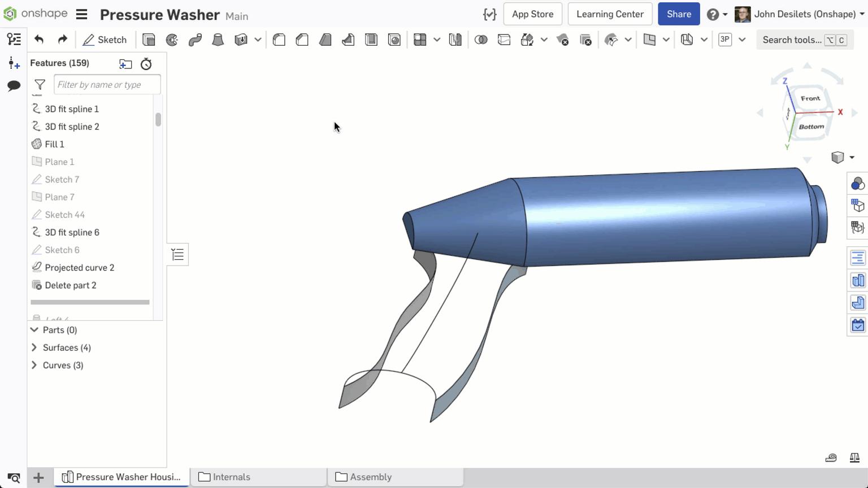
Task: Toggle the comments panel in left sidebar
Action: (13, 85)
